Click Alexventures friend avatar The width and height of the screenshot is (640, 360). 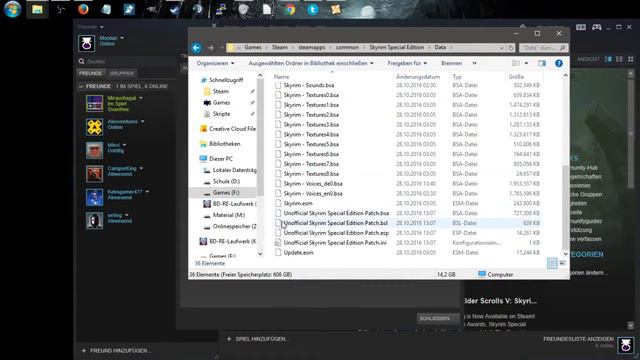click(94, 127)
